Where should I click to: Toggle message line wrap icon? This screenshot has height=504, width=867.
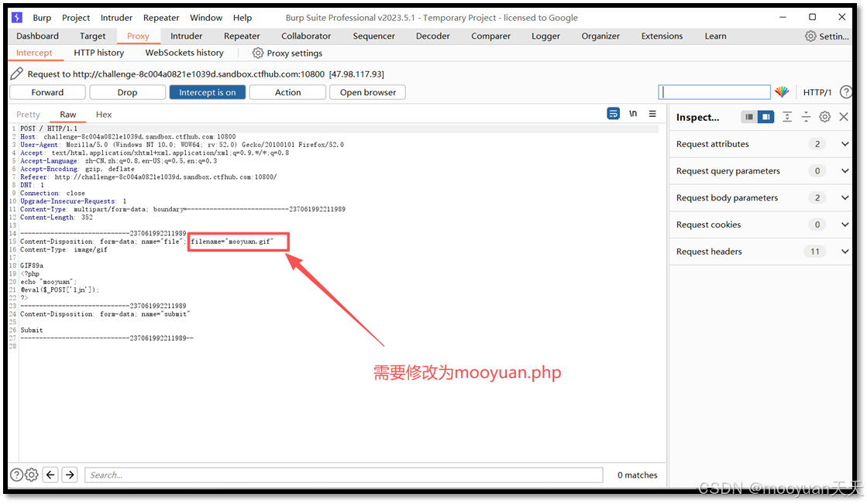coord(613,113)
